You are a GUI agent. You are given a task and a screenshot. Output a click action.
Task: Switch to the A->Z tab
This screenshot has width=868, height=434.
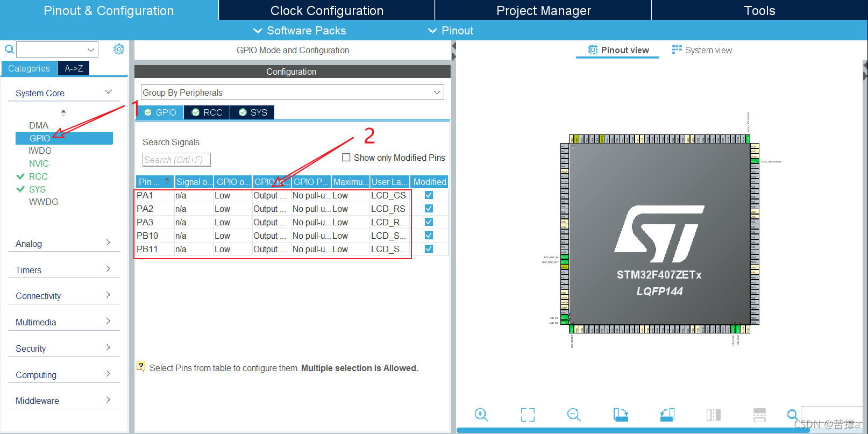pyautogui.click(x=74, y=68)
